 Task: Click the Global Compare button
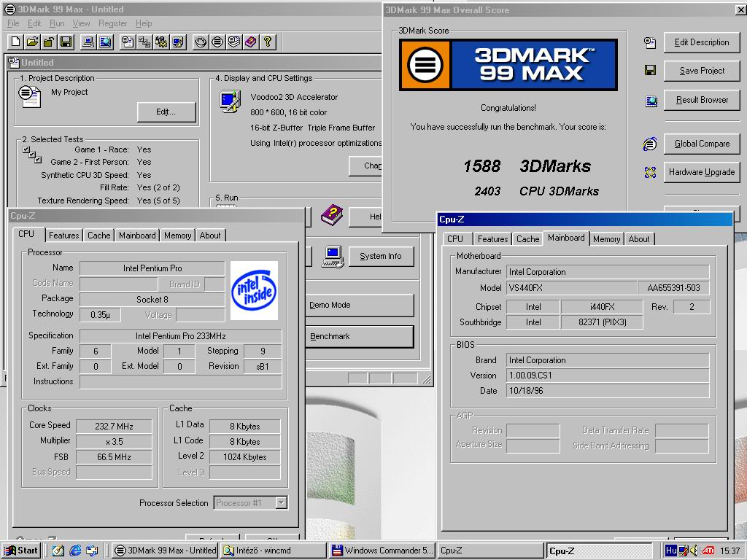pyautogui.click(x=702, y=144)
